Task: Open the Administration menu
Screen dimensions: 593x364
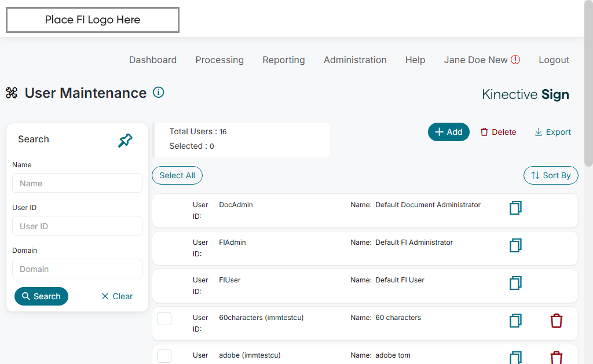Action: point(355,60)
